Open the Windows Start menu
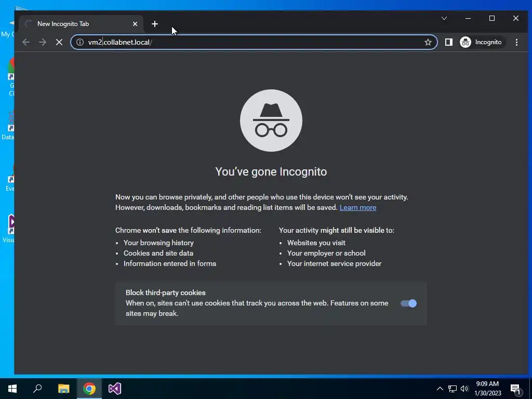The width and height of the screenshot is (532, 399). tap(12, 389)
